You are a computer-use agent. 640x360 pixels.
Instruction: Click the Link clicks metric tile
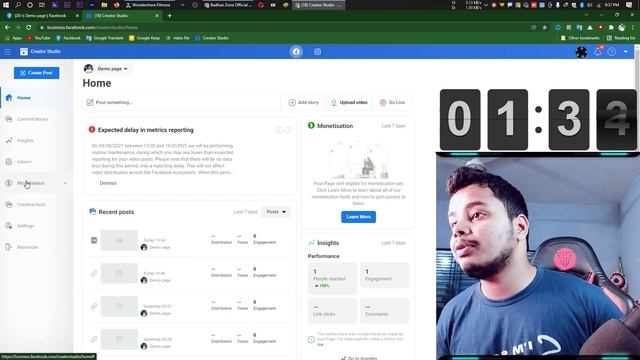point(332,311)
